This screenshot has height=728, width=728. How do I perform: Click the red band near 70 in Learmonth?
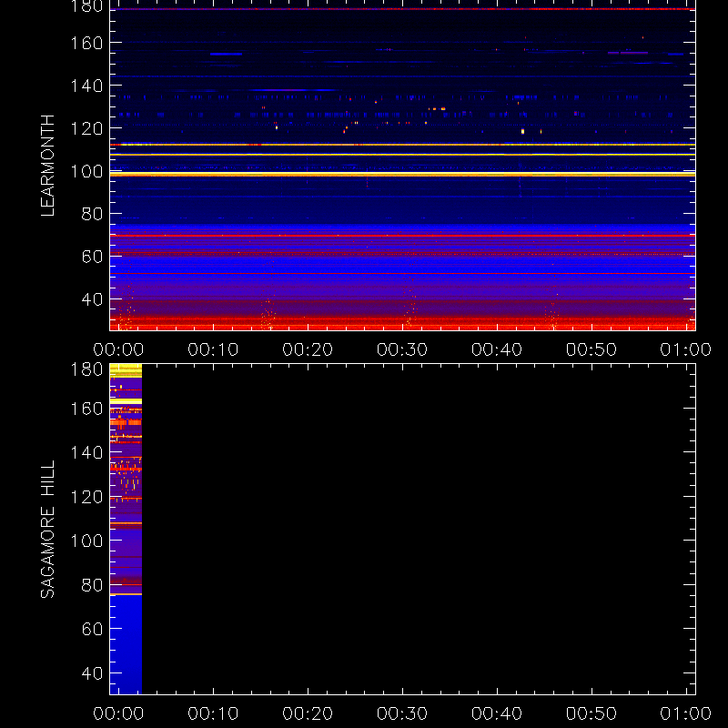point(402,236)
